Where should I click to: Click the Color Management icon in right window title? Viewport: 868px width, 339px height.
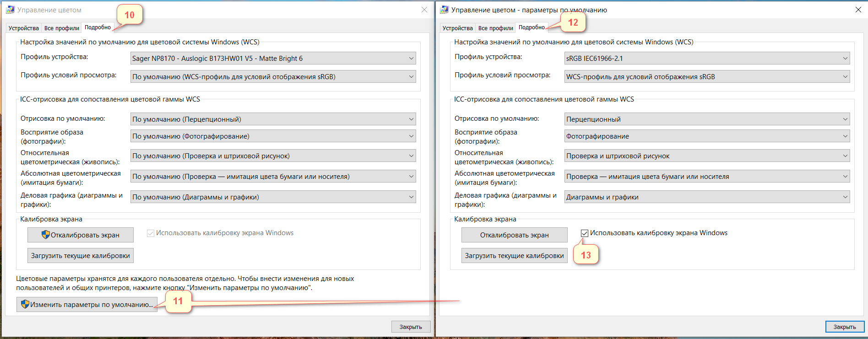click(x=444, y=10)
